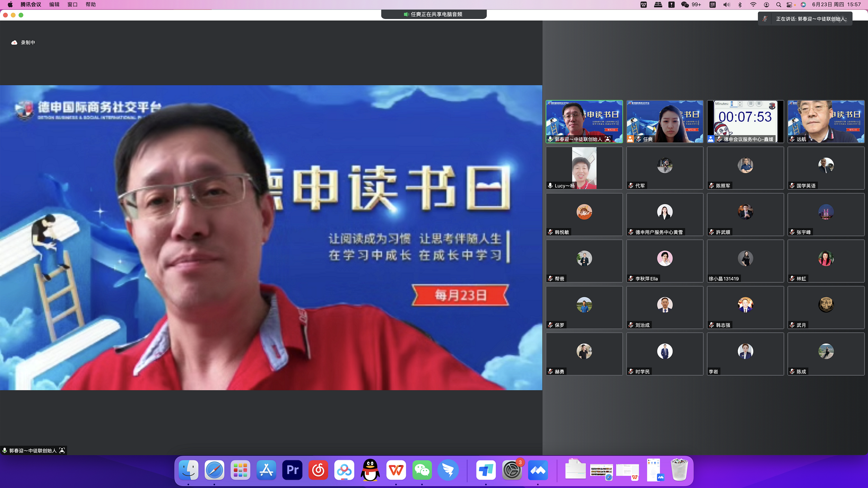Screen dimensions: 868x488
Task: Select 李岩 participant tile
Action: pos(745,354)
